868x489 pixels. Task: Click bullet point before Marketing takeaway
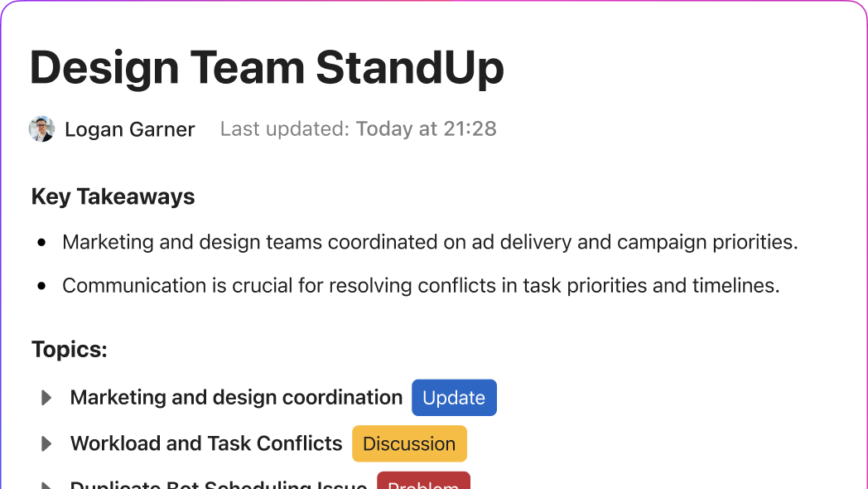point(41,242)
